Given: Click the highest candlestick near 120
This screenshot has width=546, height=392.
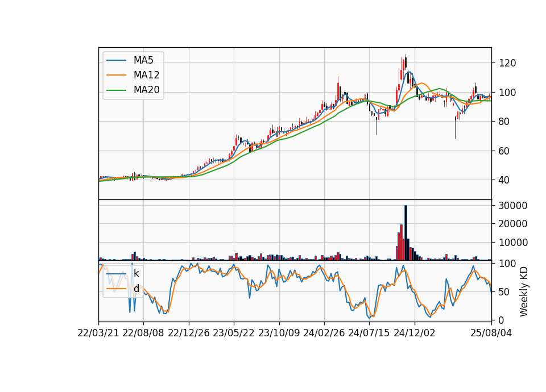Looking at the screenshot, I should (406, 61).
